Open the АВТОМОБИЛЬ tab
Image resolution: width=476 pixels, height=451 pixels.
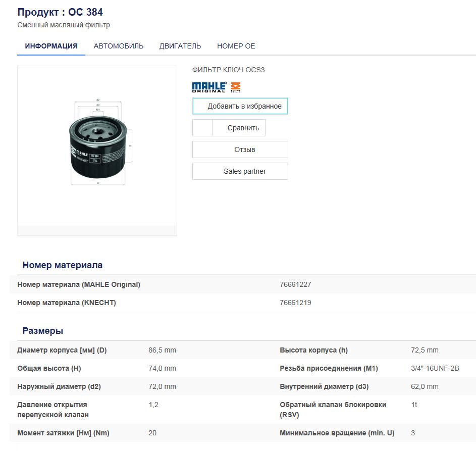119,46
